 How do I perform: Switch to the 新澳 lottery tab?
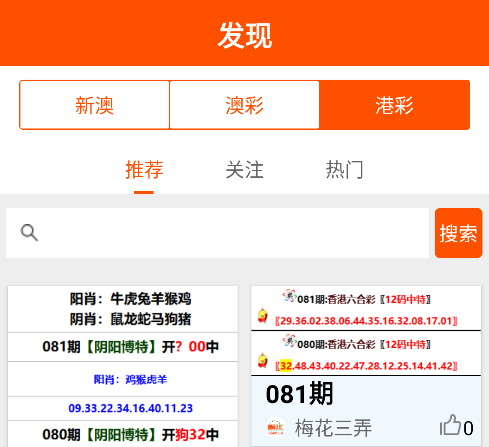pos(94,105)
